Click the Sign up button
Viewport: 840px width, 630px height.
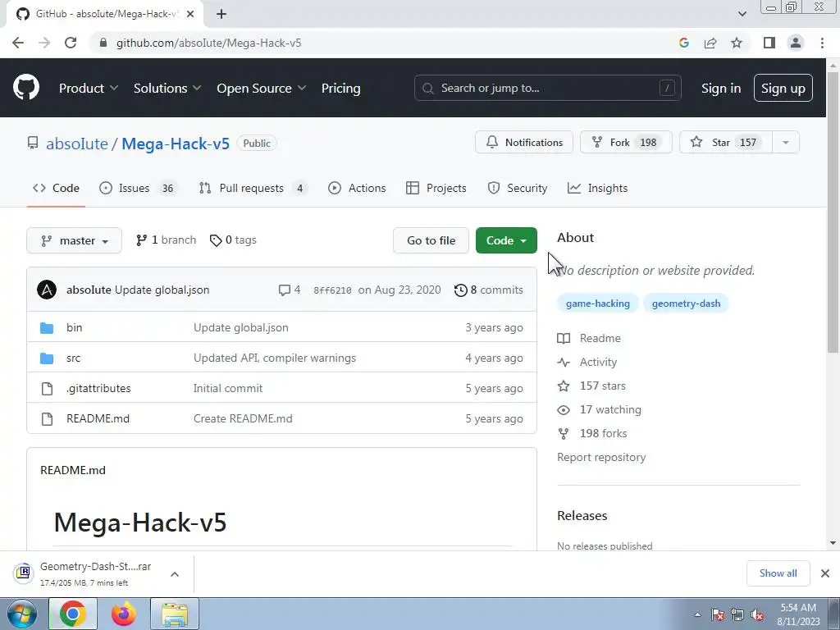(x=783, y=88)
